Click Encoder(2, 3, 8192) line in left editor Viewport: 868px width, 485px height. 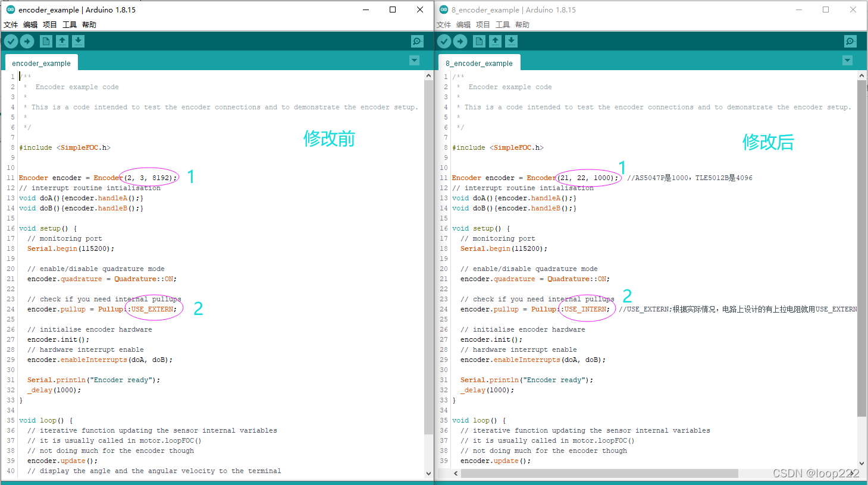pos(98,178)
